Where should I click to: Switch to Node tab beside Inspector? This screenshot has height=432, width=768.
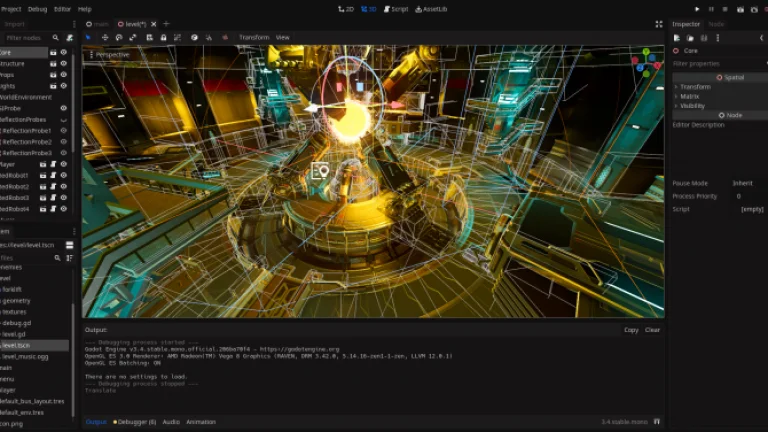(x=716, y=24)
